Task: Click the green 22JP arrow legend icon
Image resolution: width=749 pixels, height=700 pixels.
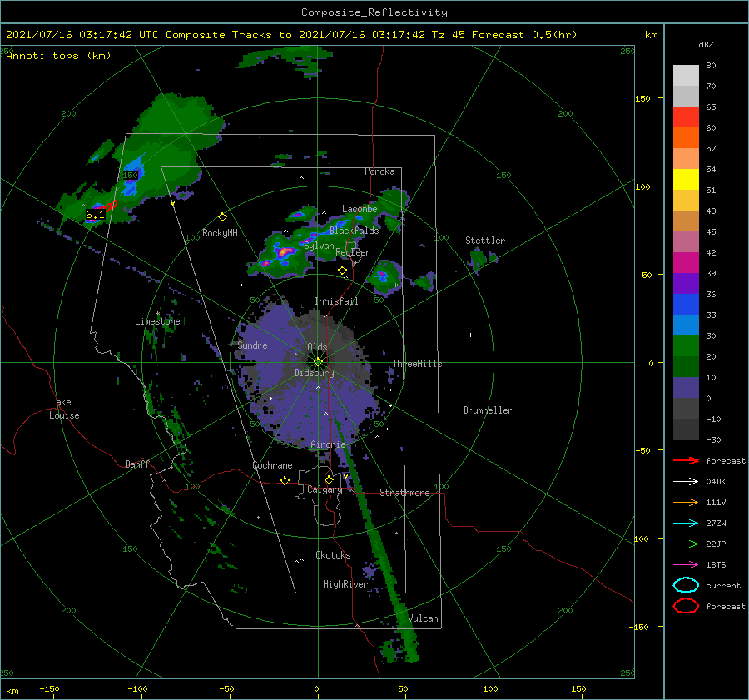Action: 686,544
